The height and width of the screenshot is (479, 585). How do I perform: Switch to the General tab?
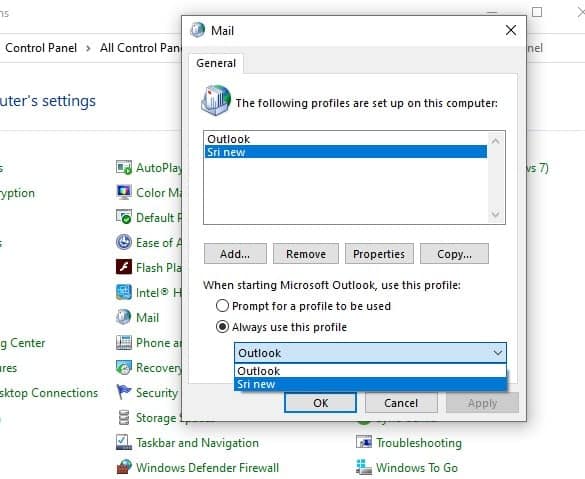coord(216,63)
